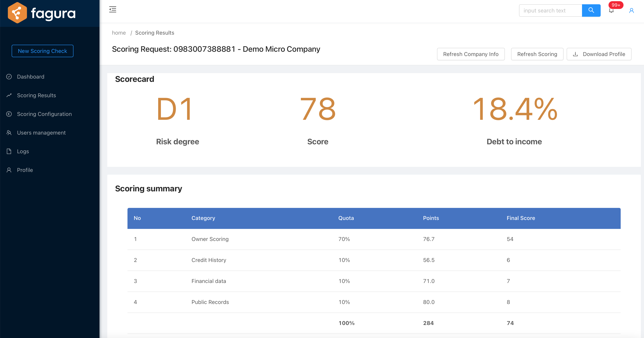Open the Profile menu item

pyautogui.click(x=25, y=170)
